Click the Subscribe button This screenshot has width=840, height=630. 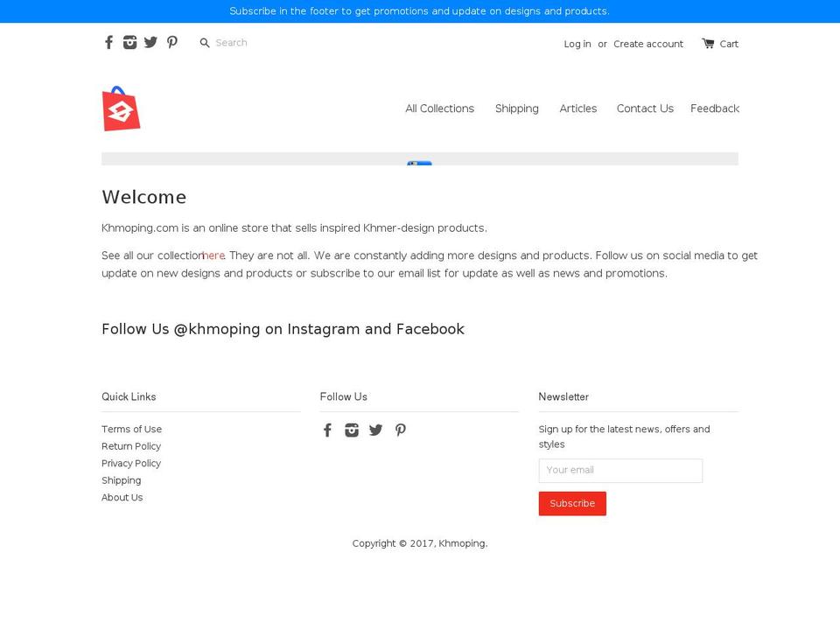click(x=572, y=503)
